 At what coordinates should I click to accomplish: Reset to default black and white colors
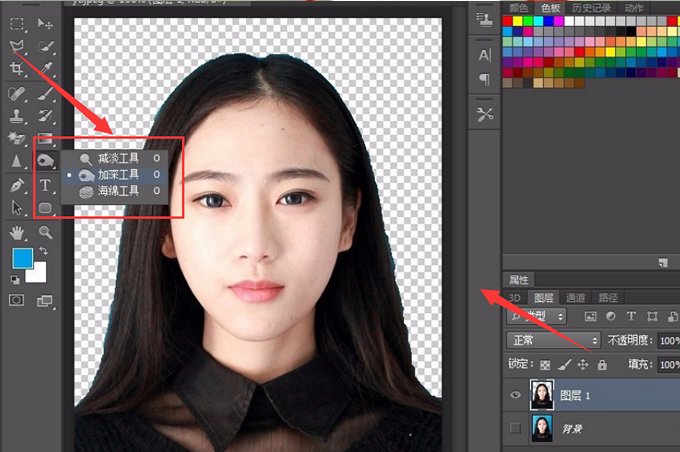(x=15, y=279)
